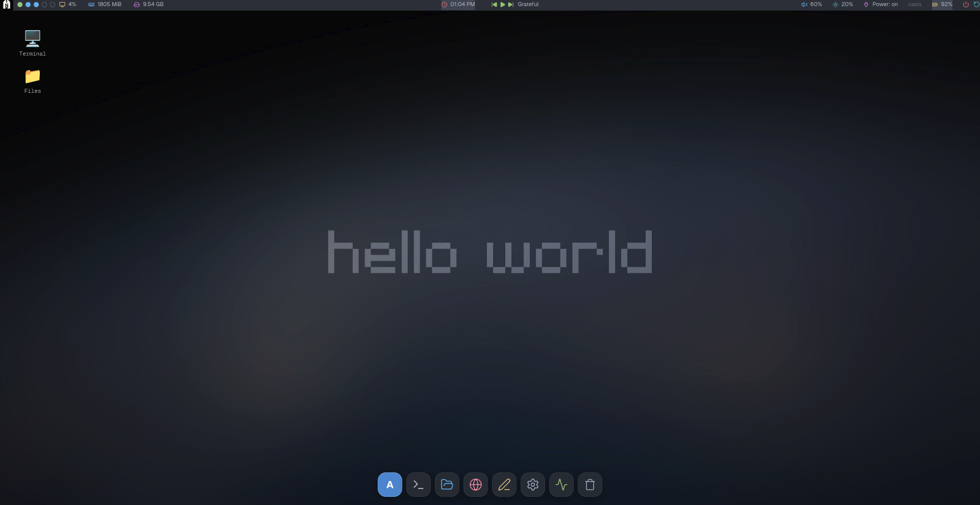This screenshot has height=505, width=980.
Task: Click the 92% battery value
Action: tap(947, 4)
